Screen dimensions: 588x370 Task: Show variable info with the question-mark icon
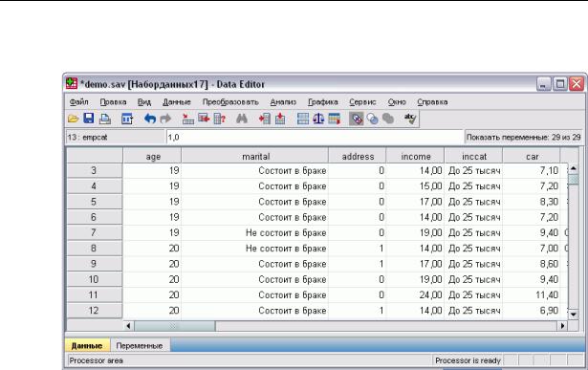(220, 119)
